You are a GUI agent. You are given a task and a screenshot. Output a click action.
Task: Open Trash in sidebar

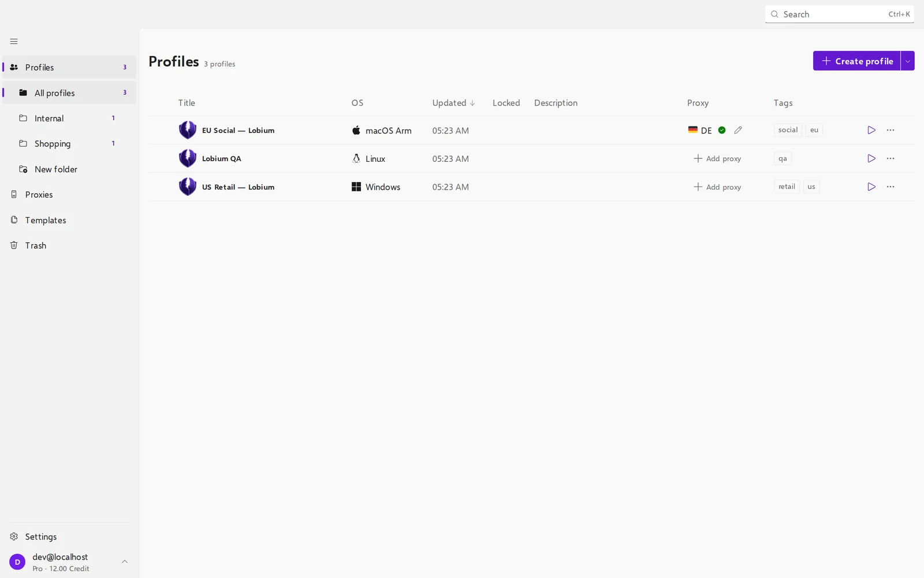[x=69, y=246]
